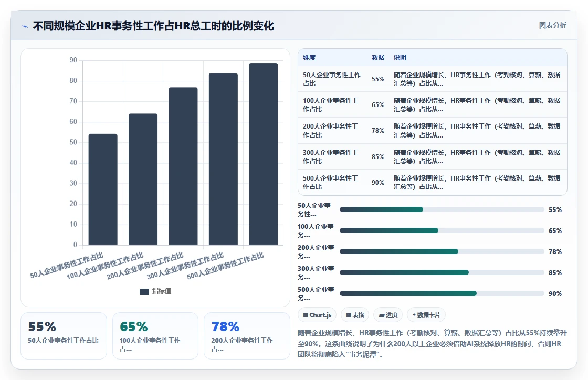Click the 说明 column header
Screen dimensions: 588x380
400,58
